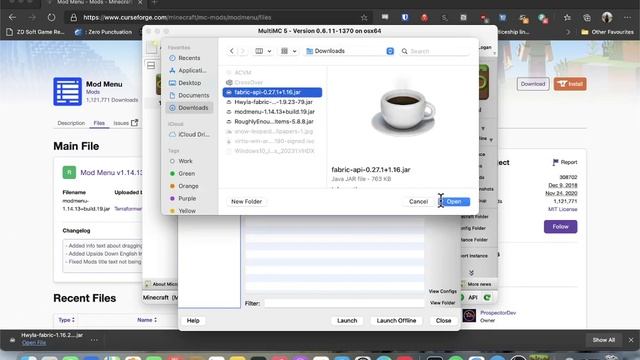
Task: Bookmark page with star icon
Action: 364,18
